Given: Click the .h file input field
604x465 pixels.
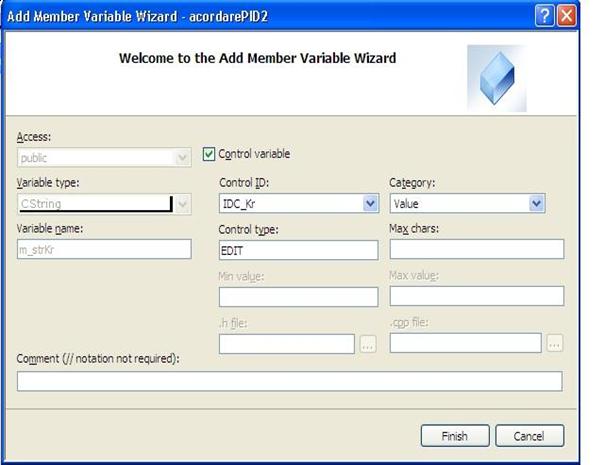Looking at the screenshot, I should coord(287,344).
